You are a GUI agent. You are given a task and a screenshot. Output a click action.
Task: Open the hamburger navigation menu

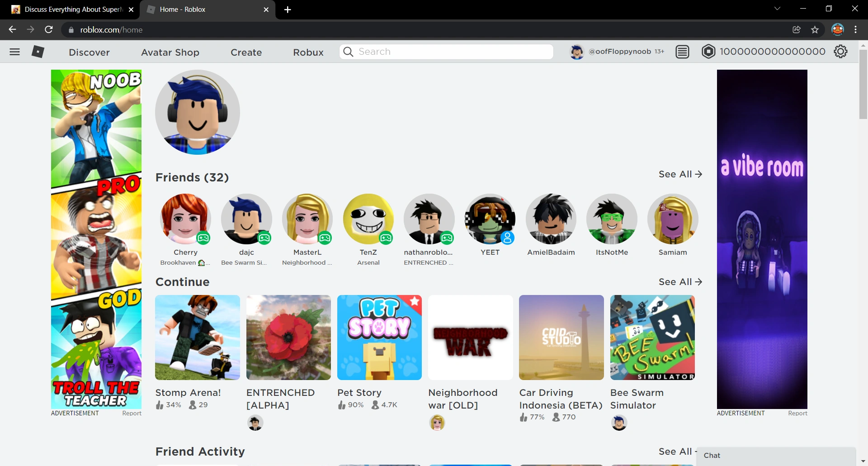(x=14, y=52)
